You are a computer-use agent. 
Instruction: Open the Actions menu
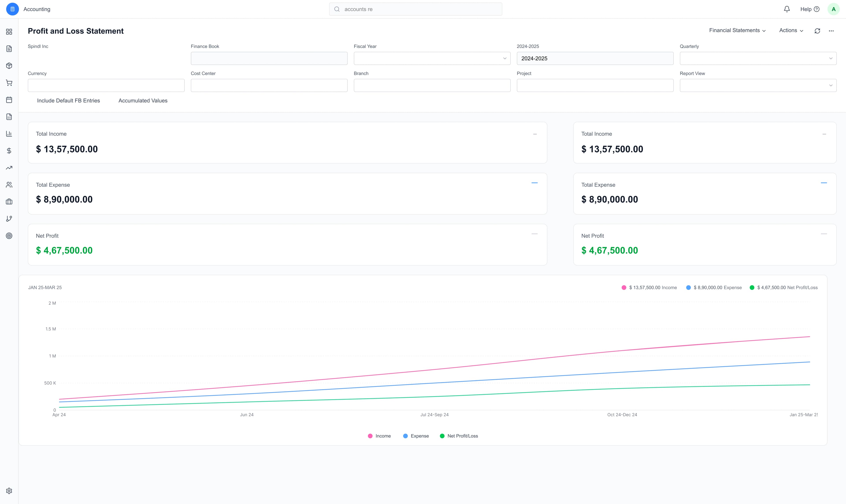(791, 30)
